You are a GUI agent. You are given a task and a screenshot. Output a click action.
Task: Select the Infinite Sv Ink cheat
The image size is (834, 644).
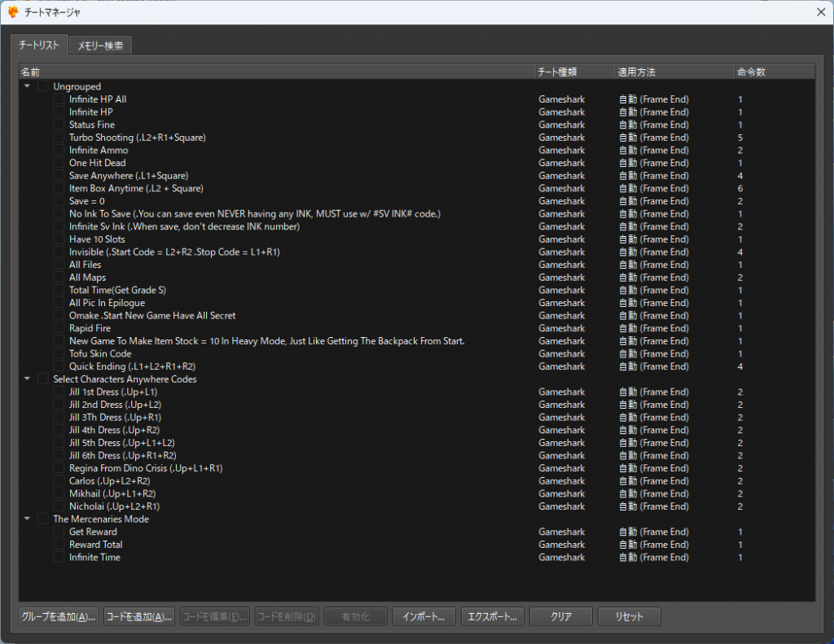click(x=416, y=226)
